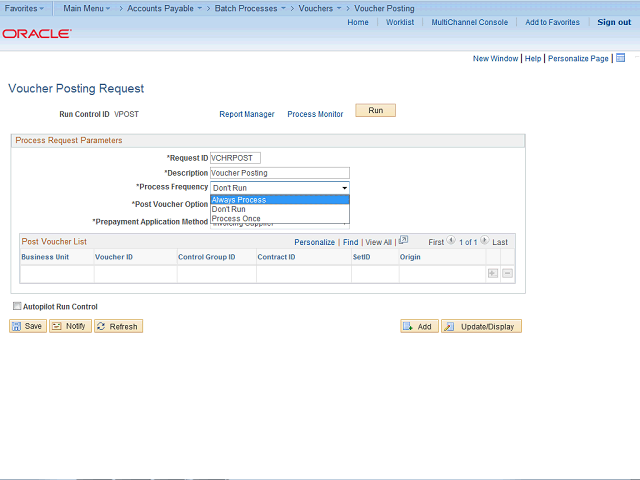The height and width of the screenshot is (480, 640).
Task: Click the Run button
Action: [376, 110]
